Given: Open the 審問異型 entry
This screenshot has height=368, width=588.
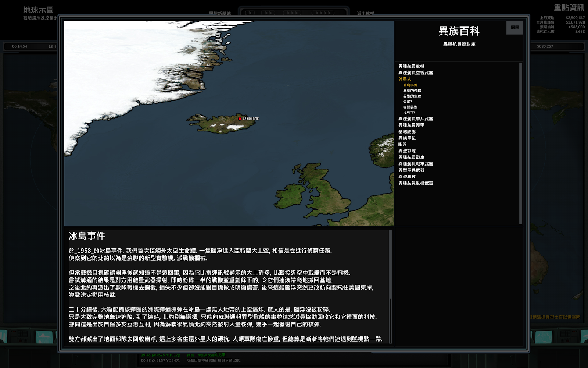Looking at the screenshot, I should click(x=410, y=107).
